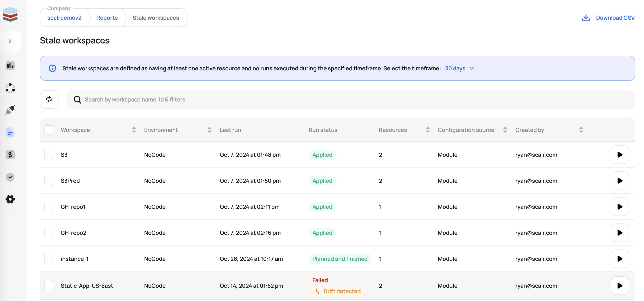Click NoCode environment in S3Prod row

[x=155, y=181]
